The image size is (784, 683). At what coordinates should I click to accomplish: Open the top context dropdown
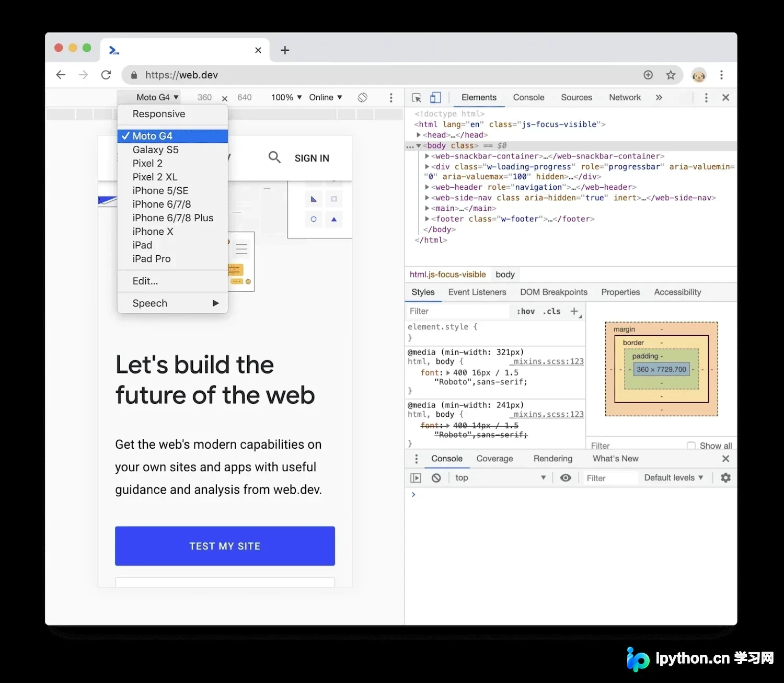(x=500, y=477)
